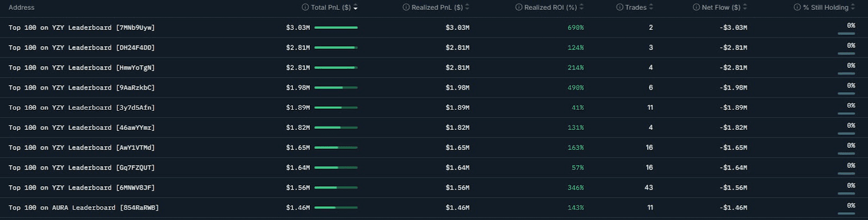Open the address labeled DH24F4DD
The height and width of the screenshot is (220, 868).
click(81, 48)
